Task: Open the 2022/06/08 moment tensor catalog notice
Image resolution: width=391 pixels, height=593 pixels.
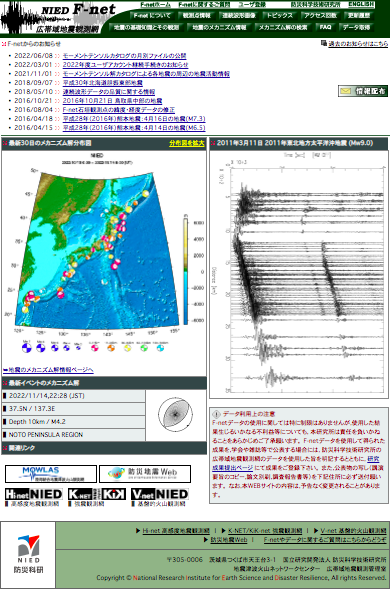Action: pos(124,56)
